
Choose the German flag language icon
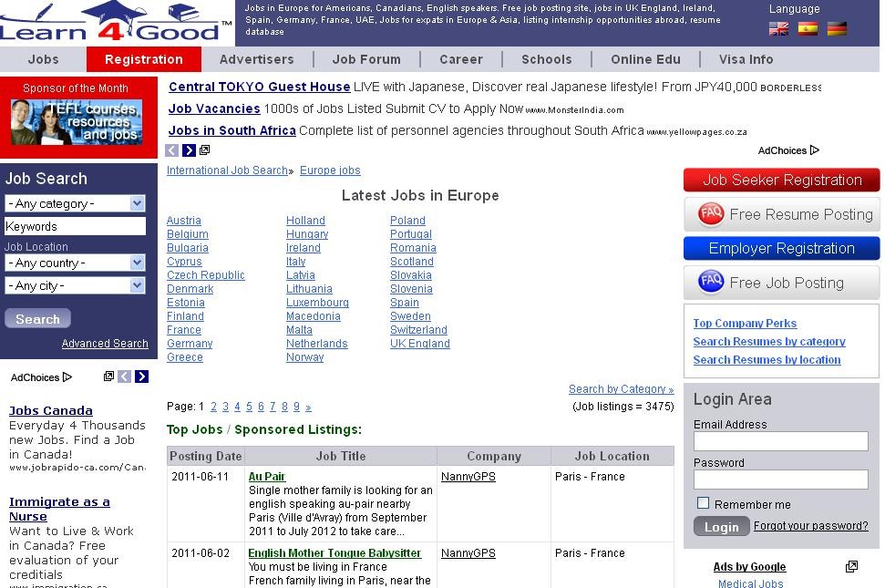click(x=836, y=28)
